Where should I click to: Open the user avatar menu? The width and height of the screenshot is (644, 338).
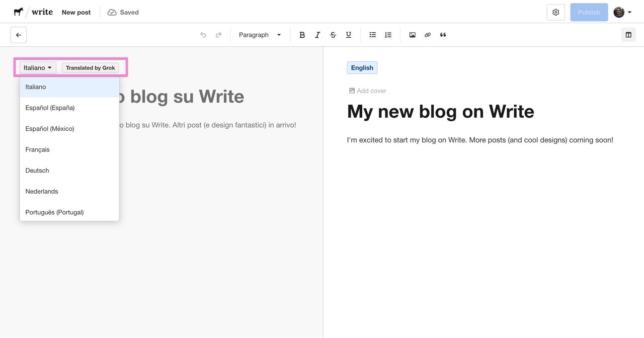tap(622, 12)
